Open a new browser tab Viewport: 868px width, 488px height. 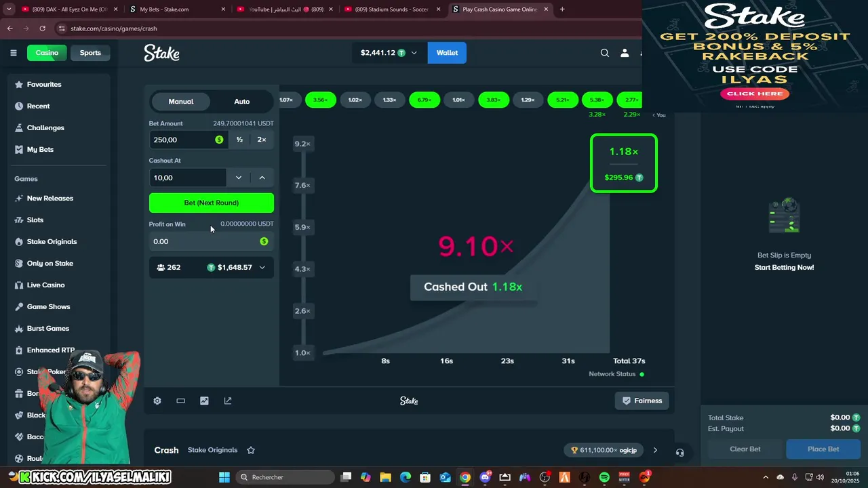(562, 9)
